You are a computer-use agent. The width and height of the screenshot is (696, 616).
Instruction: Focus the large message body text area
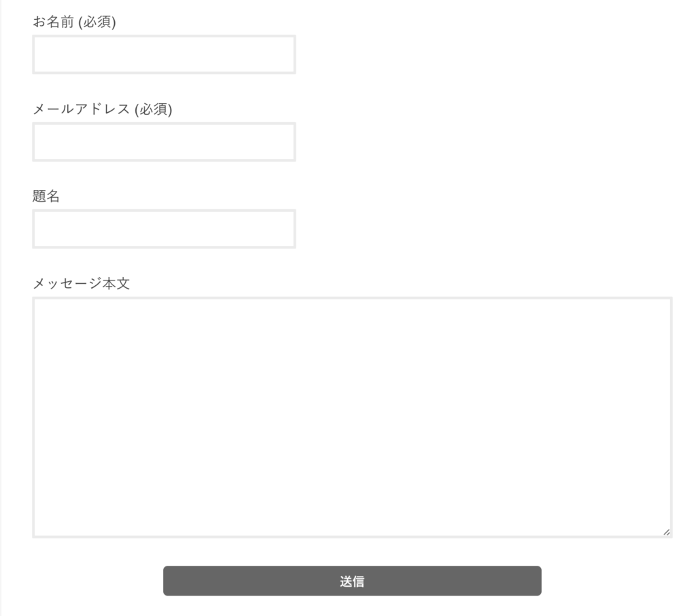coord(352,417)
